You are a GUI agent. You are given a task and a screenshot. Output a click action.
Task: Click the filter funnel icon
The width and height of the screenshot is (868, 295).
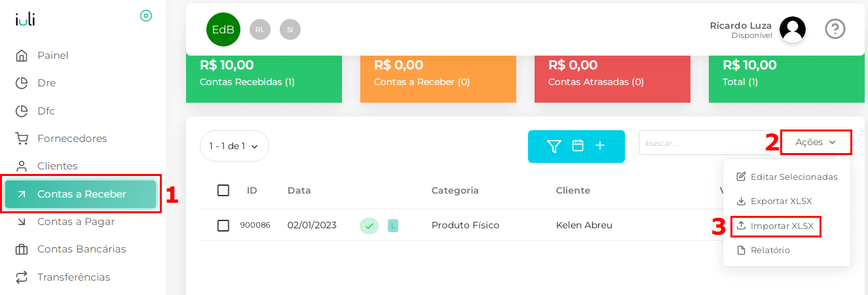click(x=554, y=146)
